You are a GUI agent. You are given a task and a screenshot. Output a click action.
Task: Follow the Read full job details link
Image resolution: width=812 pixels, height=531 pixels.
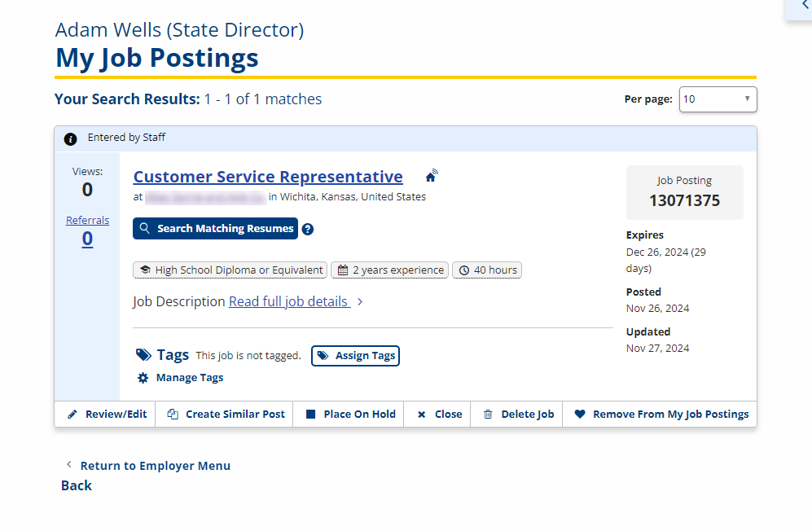pyautogui.click(x=289, y=301)
